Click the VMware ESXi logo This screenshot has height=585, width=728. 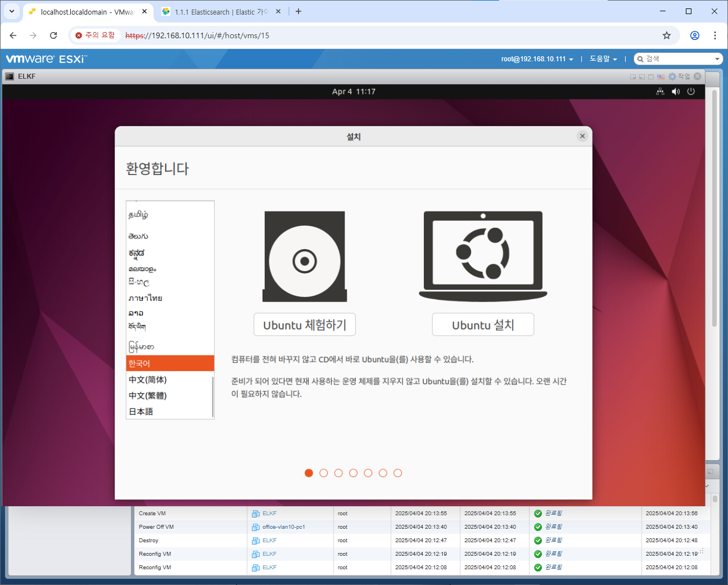click(x=47, y=59)
